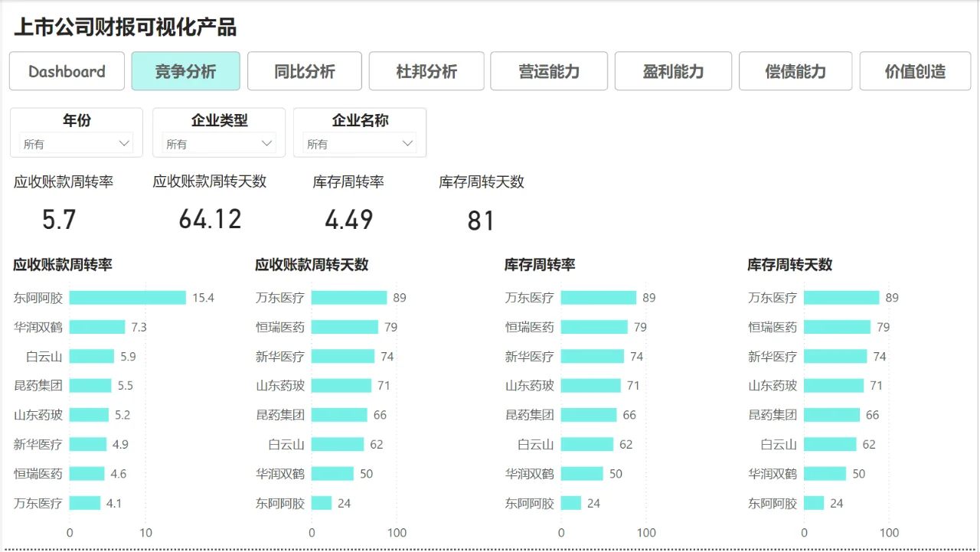Open the Dashboard page
The width and height of the screenshot is (980, 552).
67,71
